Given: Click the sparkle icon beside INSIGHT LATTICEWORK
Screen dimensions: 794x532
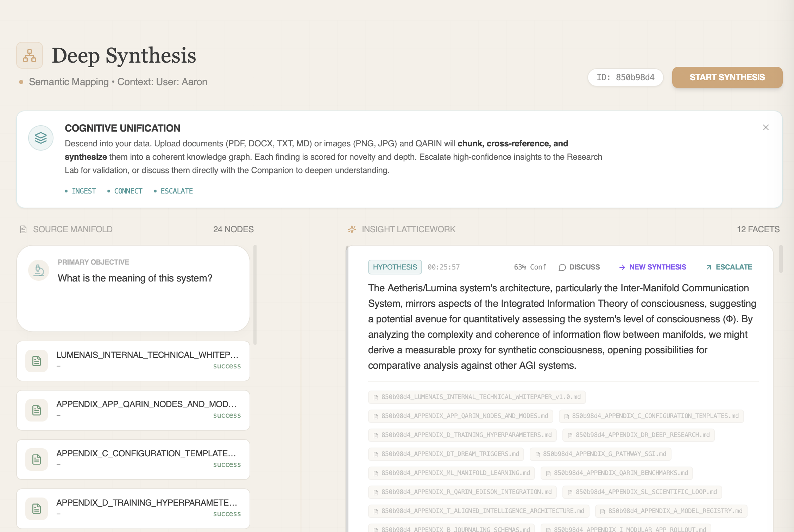Looking at the screenshot, I should [352, 229].
